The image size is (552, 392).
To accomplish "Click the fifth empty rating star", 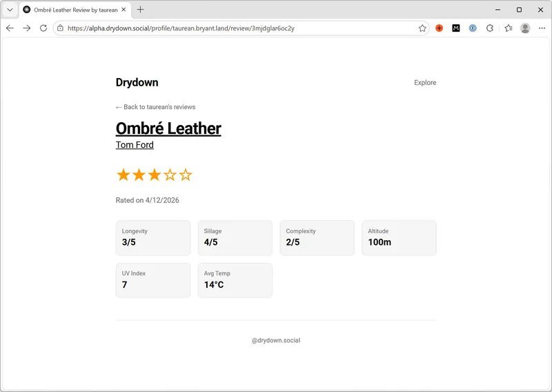I will tap(185, 175).
